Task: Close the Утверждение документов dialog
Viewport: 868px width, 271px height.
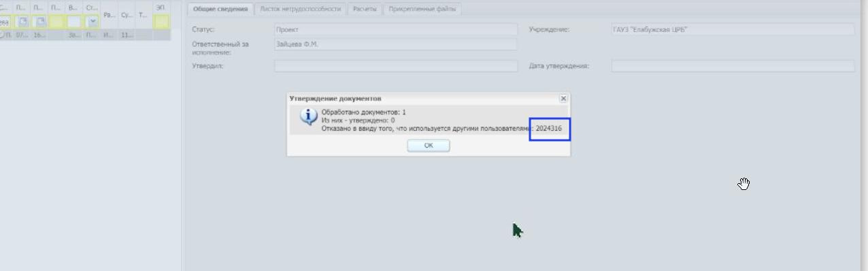Action: (x=563, y=98)
